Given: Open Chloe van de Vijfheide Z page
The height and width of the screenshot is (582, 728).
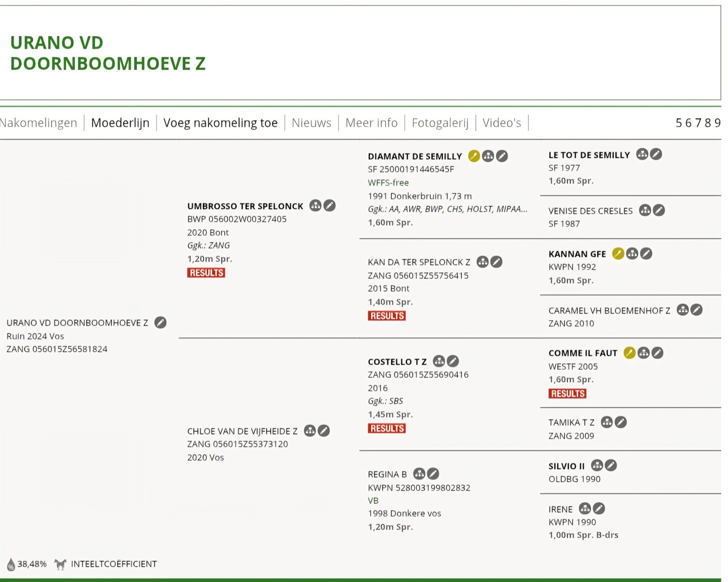Looking at the screenshot, I should tap(242, 431).
